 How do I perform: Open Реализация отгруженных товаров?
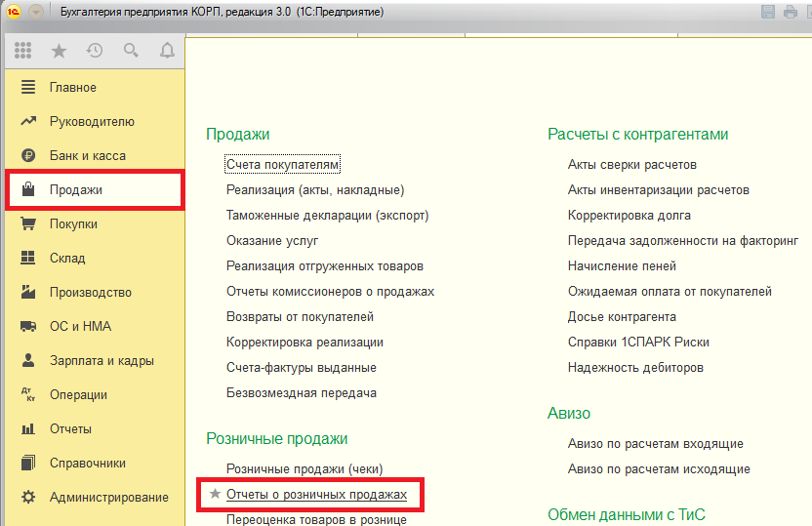(x=325, y=266)
